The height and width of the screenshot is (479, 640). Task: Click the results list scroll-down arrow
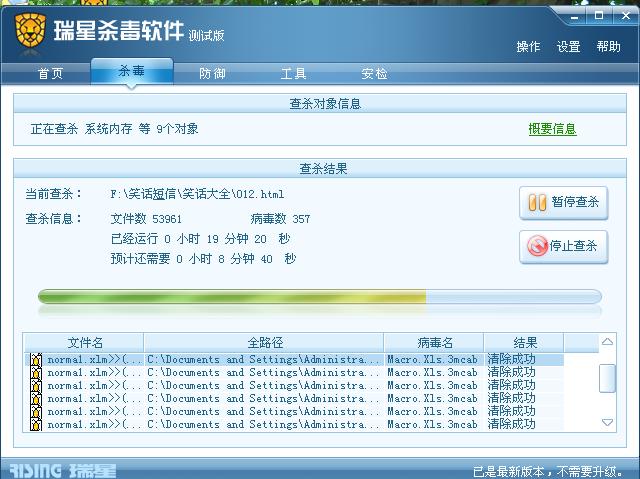607,422
